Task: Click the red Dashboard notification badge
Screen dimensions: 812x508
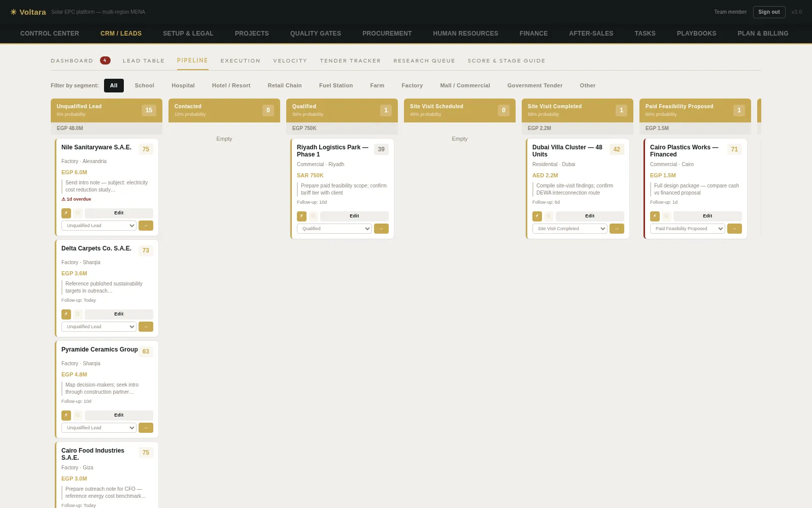Action: [x=105, y=60]
